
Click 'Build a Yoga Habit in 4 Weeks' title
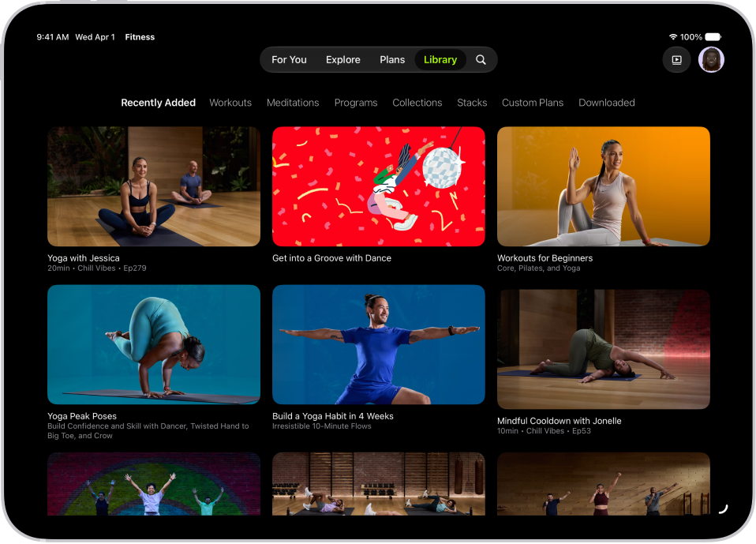[333, 416]
